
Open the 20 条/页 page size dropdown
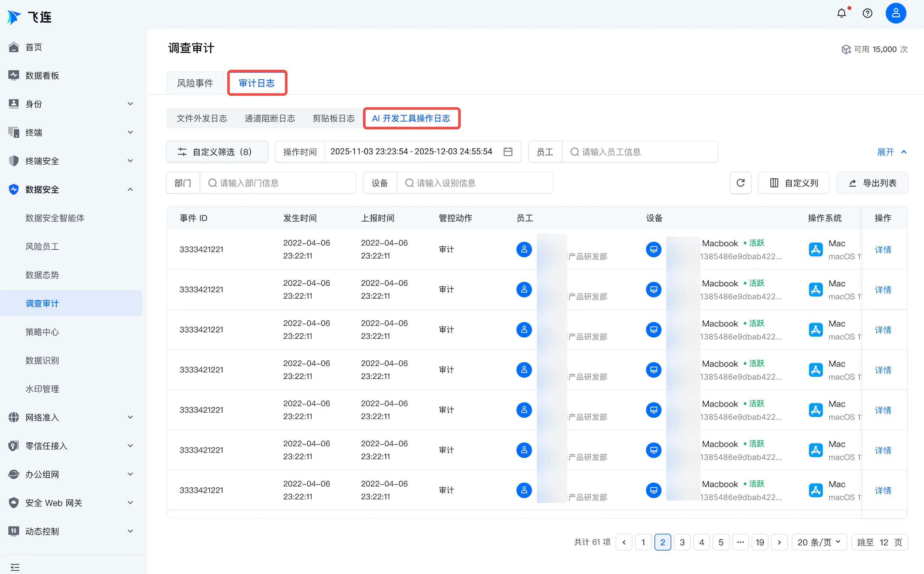(x=819, y=542)
